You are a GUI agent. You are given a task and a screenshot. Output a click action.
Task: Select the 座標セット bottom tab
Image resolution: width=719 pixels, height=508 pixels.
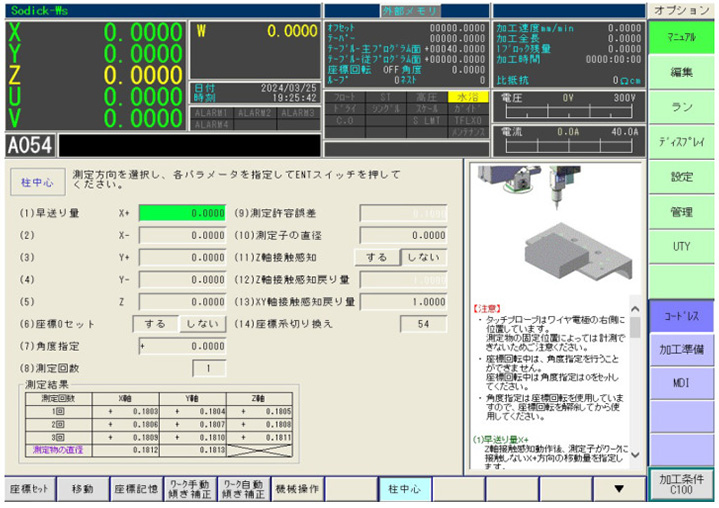(30, 489)
